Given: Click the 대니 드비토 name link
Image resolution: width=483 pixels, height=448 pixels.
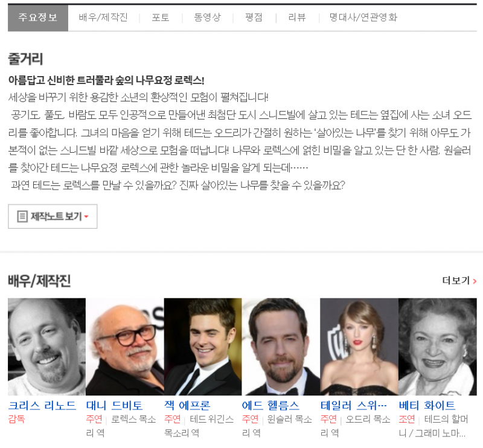Looking at the screenshot, I should pyautogui.click(x=115, y=405).
